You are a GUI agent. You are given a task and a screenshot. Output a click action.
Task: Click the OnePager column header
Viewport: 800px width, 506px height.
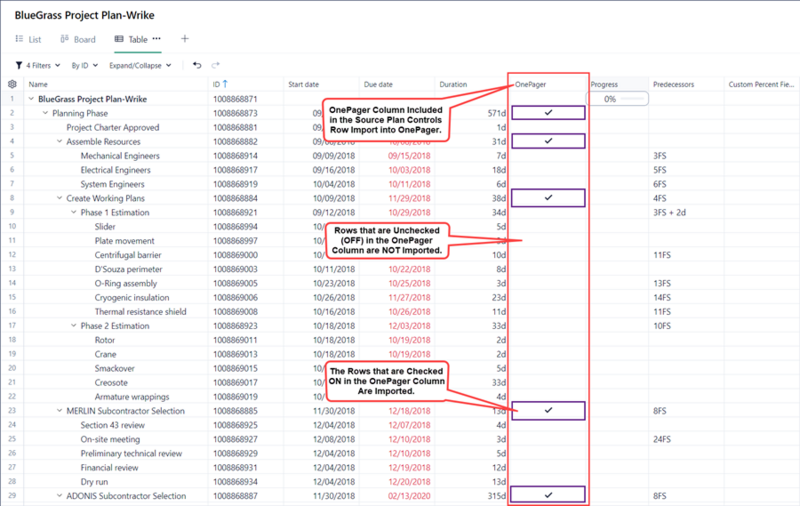(x=531, y=84)
